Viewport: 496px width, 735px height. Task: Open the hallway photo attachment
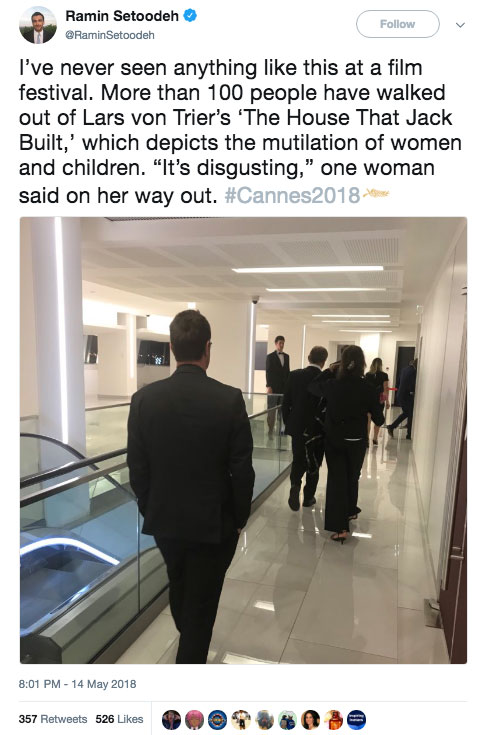pos(243,440)
